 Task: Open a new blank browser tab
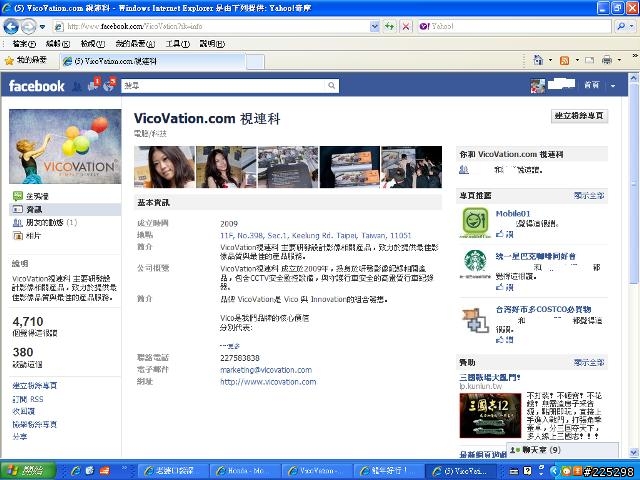(x=255, y=62)
